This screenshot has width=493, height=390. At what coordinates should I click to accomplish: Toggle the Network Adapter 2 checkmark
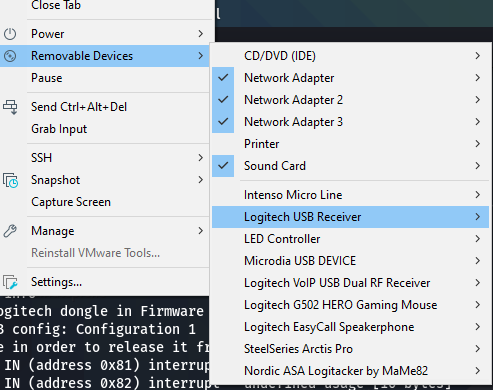[x=223, y=100]
